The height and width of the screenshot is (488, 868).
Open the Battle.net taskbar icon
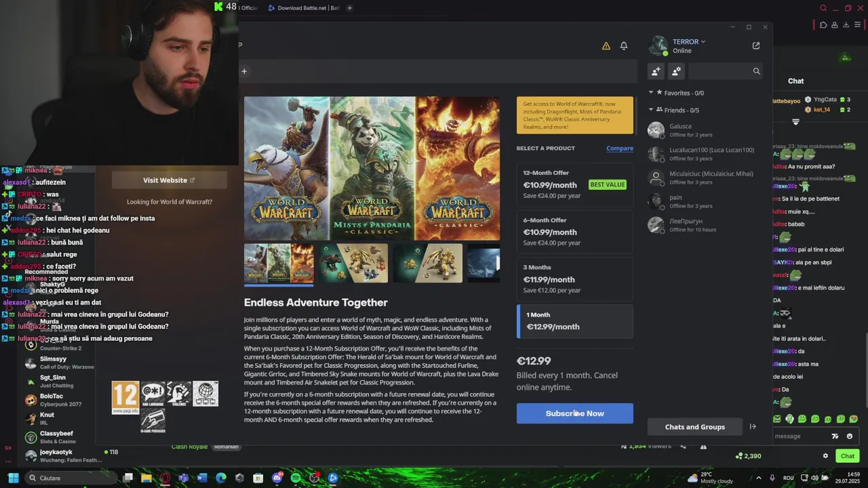[x=333, y=478]
